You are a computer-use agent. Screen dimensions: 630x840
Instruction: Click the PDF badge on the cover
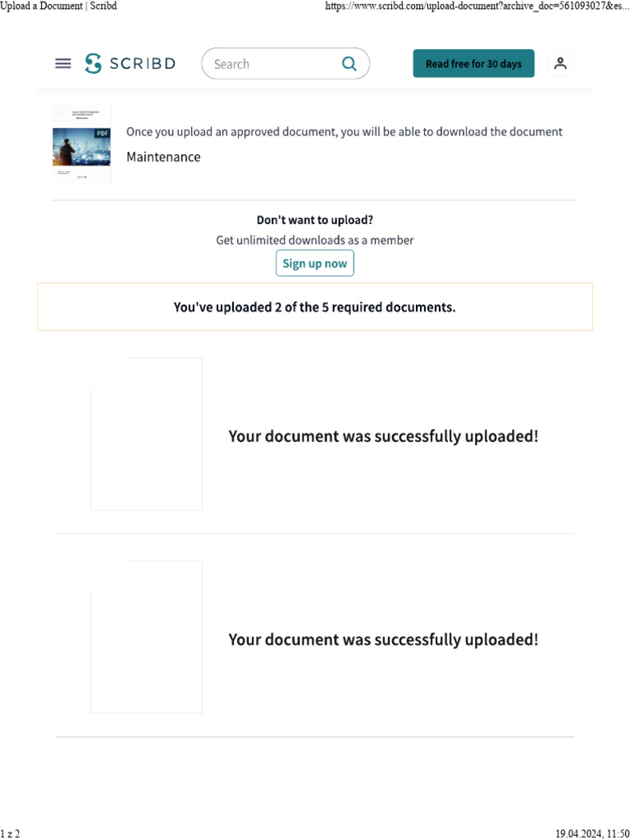102,133
